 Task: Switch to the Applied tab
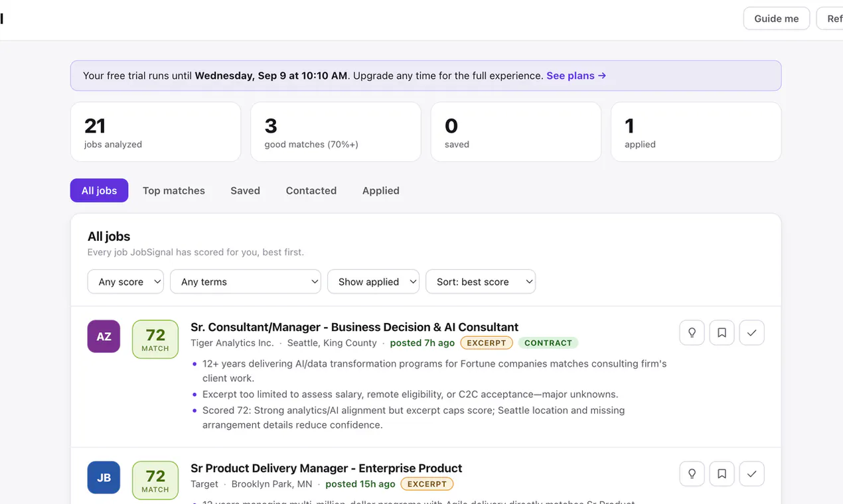pos(381,190)
